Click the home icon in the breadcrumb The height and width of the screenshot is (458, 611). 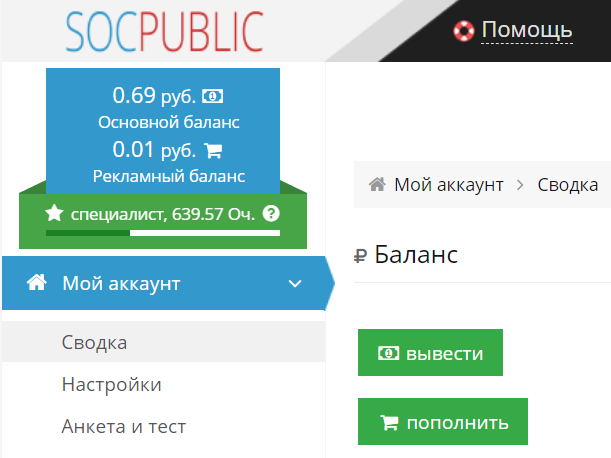pyautogui.click(x=378, y=184)
